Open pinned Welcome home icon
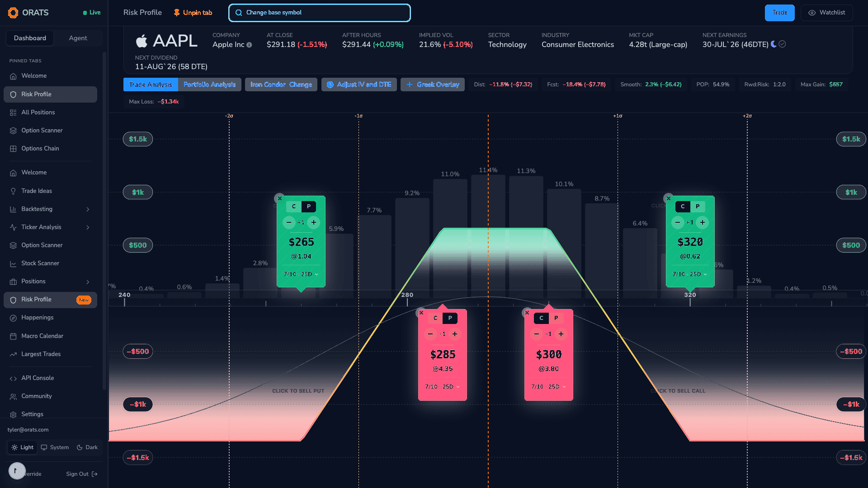 13,76
